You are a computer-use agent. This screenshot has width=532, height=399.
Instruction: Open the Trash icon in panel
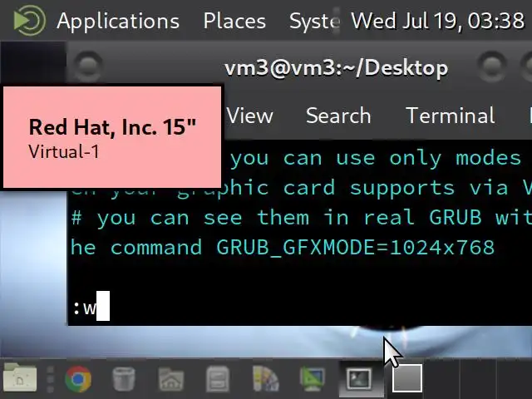tap(124, 379)
